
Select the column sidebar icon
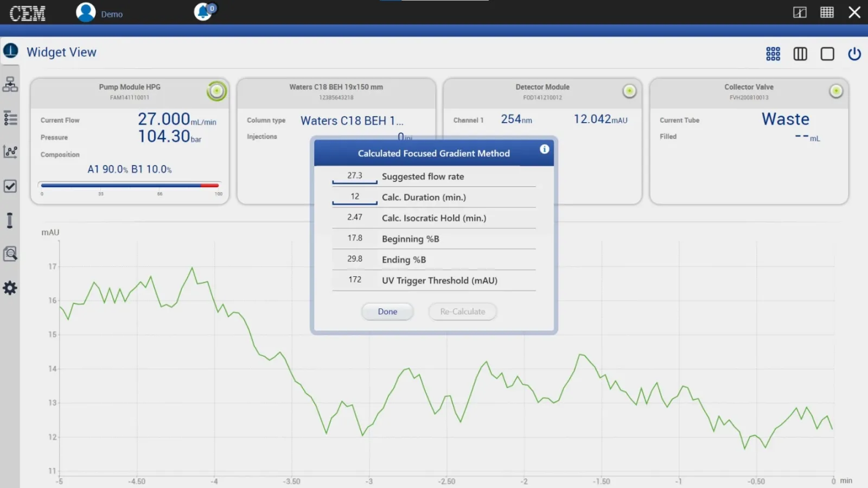point(10,220)
